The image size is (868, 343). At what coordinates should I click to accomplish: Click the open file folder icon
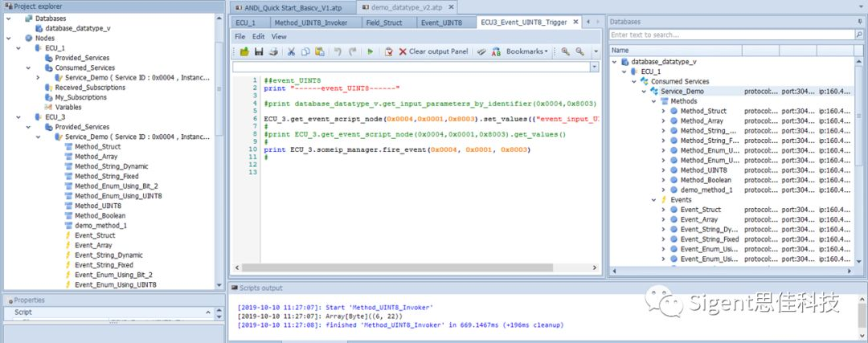[x=244, y=51]
